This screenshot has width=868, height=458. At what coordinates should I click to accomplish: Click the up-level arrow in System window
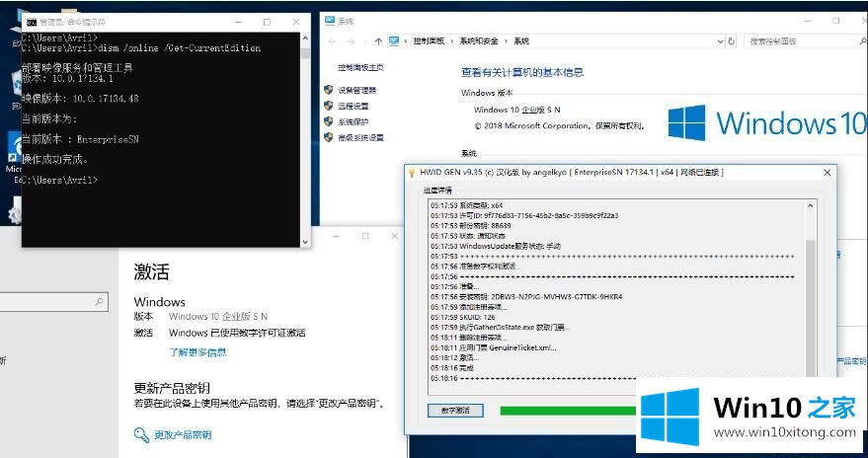point(378,41)
